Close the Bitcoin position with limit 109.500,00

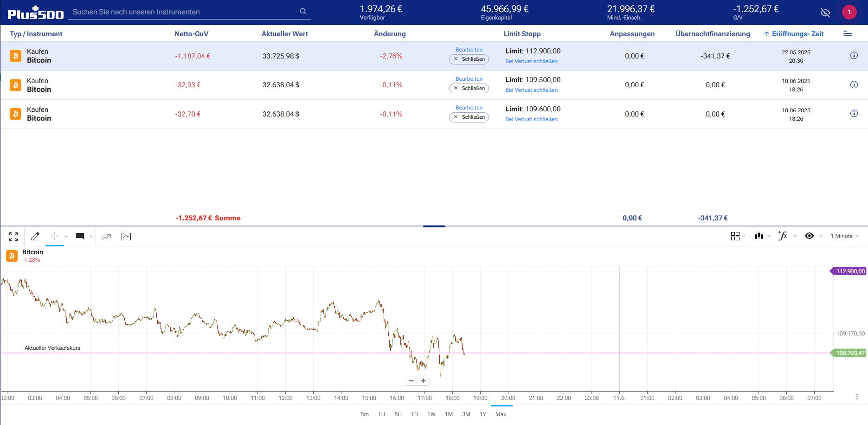469,88
